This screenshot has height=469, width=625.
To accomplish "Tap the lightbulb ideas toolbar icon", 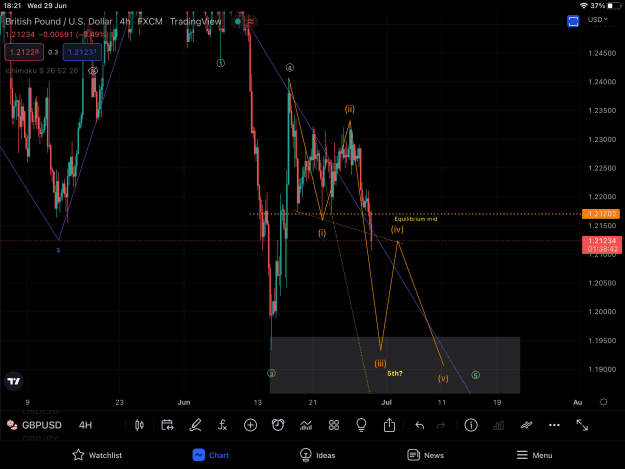I will pos(361,425).
